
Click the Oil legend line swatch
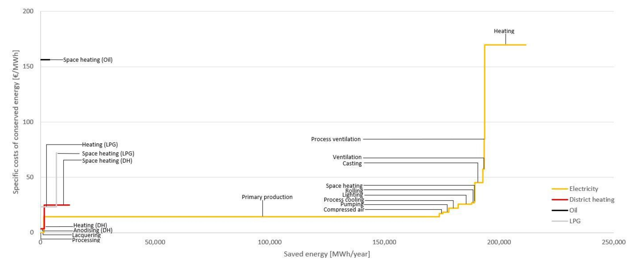click(x=559, y=210)
